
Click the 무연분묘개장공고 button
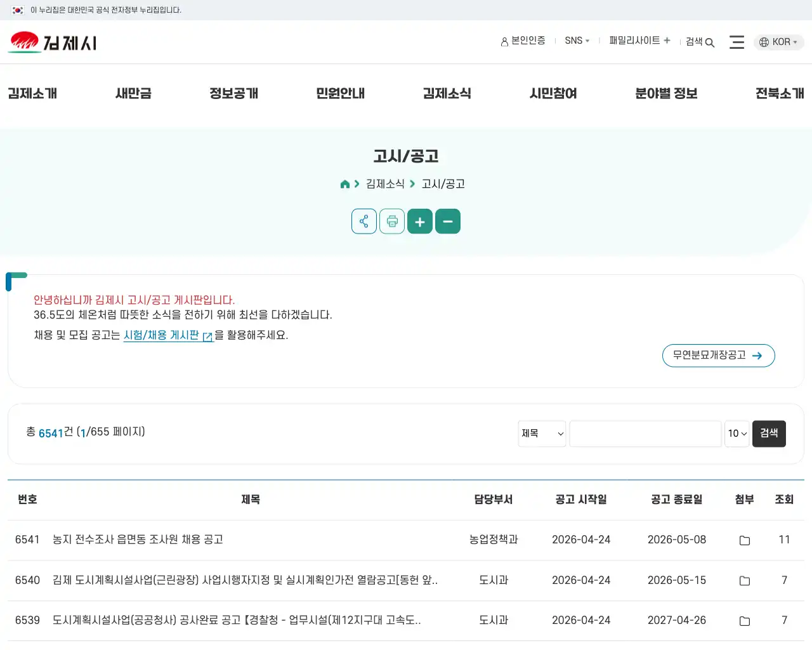(x=718, y=355)
